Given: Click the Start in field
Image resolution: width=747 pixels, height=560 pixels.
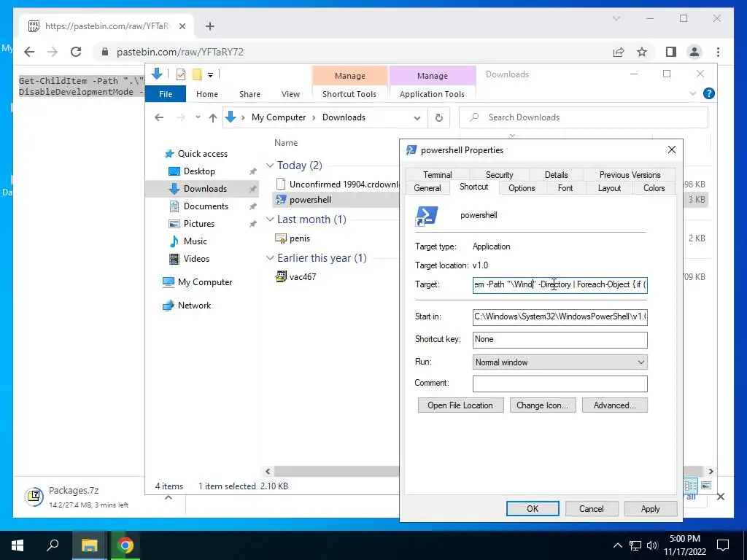Looking at the screenshot, I should [x=560, y=316].
